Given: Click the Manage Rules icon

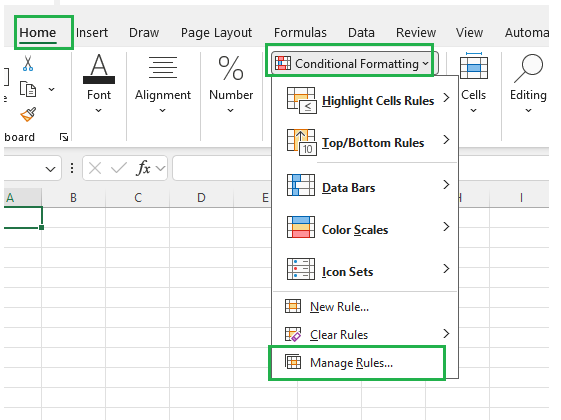Looking at the screenshot, I should (x=293, y=362).
